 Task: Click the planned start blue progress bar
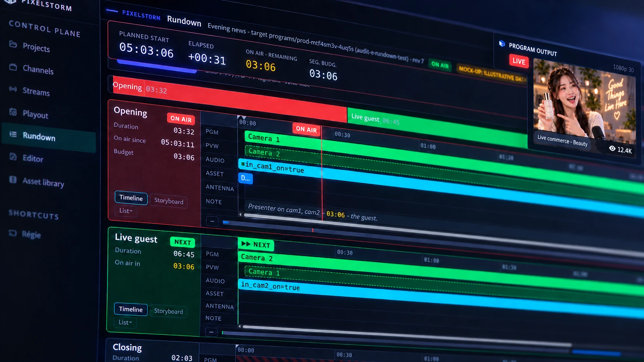(157, 66)
